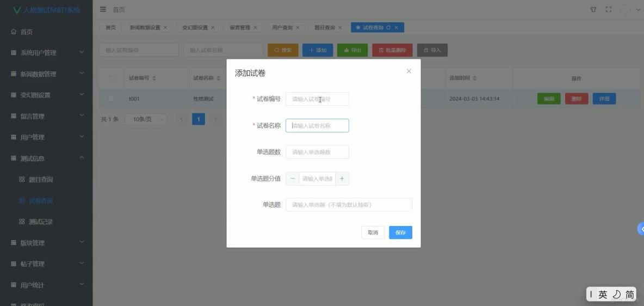Click the blue 详细 button for row t001
Screen dimensions: 644x306
604,99
